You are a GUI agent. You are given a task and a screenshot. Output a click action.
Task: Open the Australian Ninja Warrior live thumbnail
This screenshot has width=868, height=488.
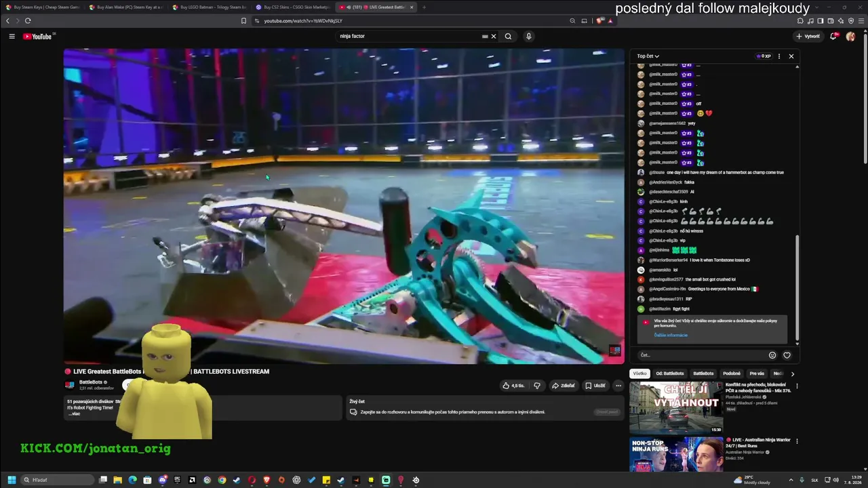pyautogui.click(x=676, y=454)
